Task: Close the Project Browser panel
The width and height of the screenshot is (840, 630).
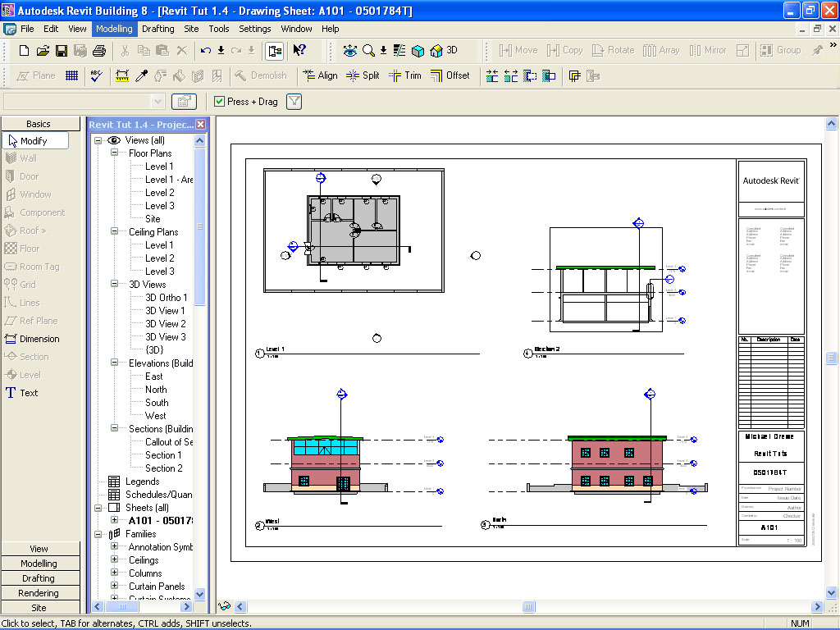Action: 201,125
